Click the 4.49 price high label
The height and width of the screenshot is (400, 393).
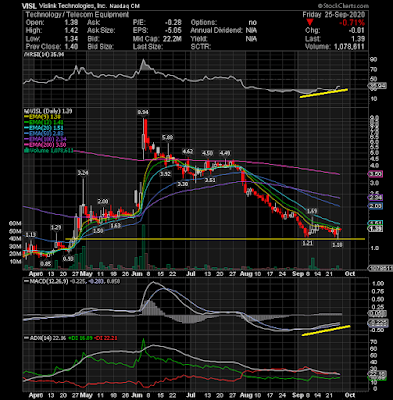click(x=225, y=153)
